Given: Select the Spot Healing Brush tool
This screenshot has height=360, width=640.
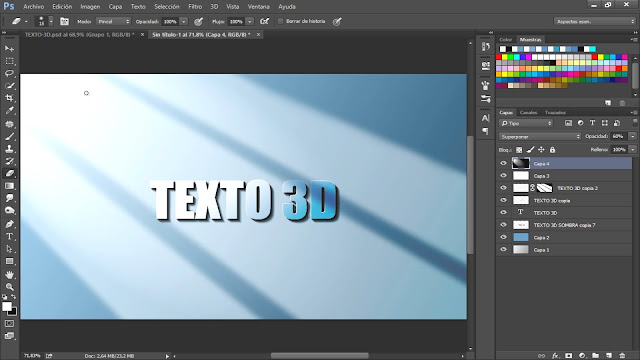Looking at the screenshot, I should pos(9,124).
